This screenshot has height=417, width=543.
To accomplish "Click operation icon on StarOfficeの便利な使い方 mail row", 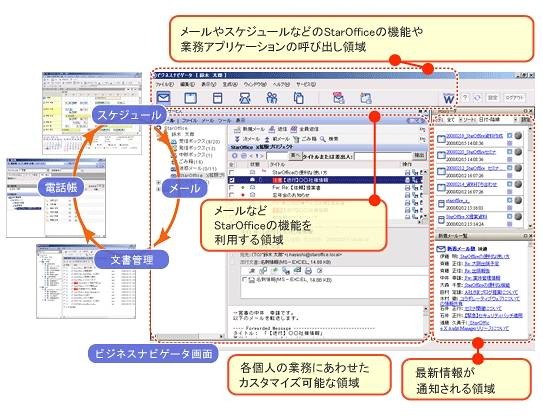I will coord(407,172).
